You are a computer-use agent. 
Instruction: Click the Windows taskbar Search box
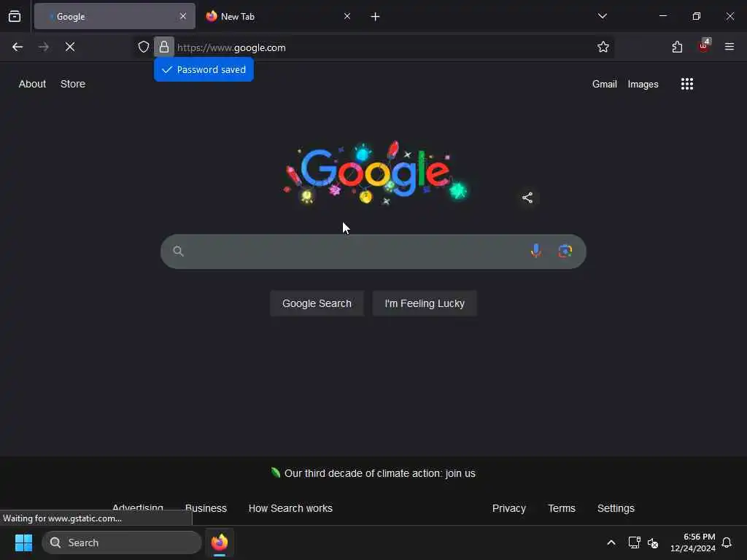[x=122, y=542]
